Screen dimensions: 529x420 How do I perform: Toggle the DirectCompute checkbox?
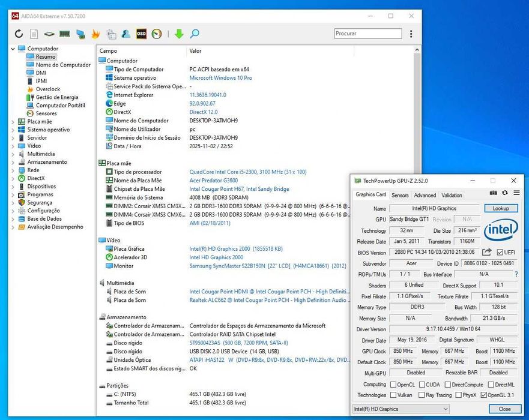click(448, 385)
